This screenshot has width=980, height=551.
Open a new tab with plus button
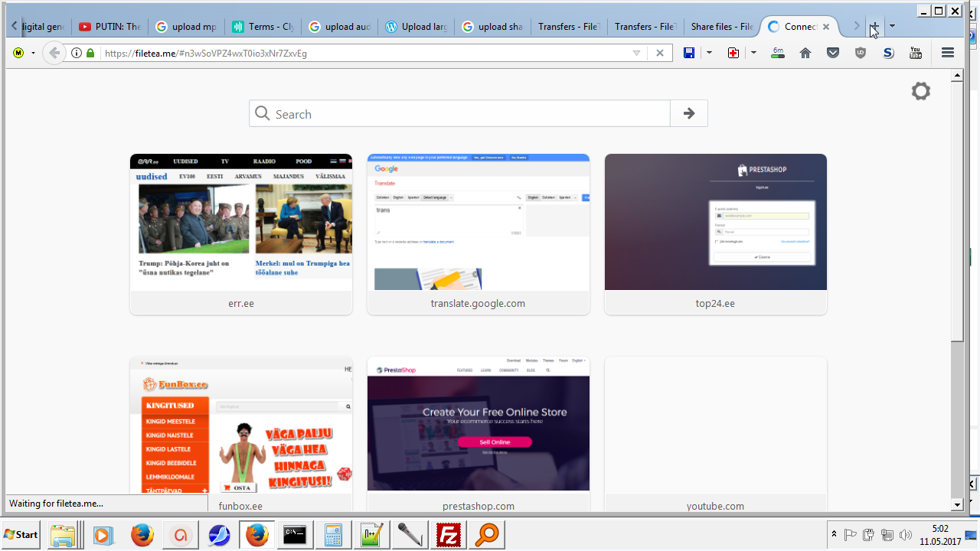pos(874,27)
